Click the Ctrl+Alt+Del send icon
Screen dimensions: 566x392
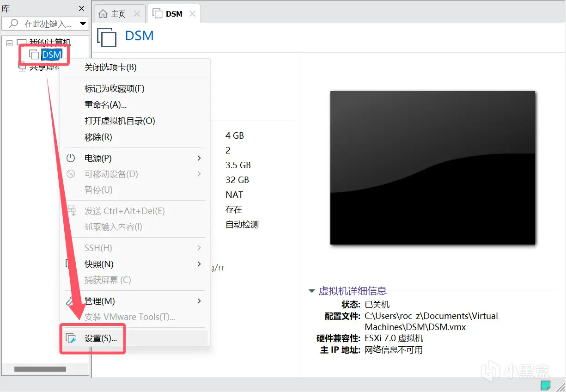71,211
